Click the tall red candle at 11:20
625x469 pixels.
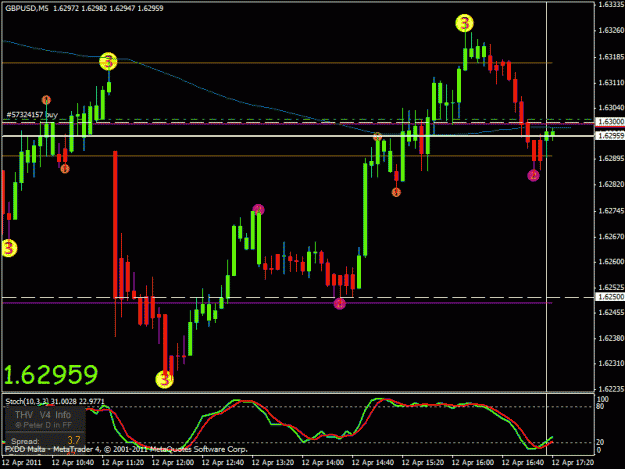(x=115, y=224)
